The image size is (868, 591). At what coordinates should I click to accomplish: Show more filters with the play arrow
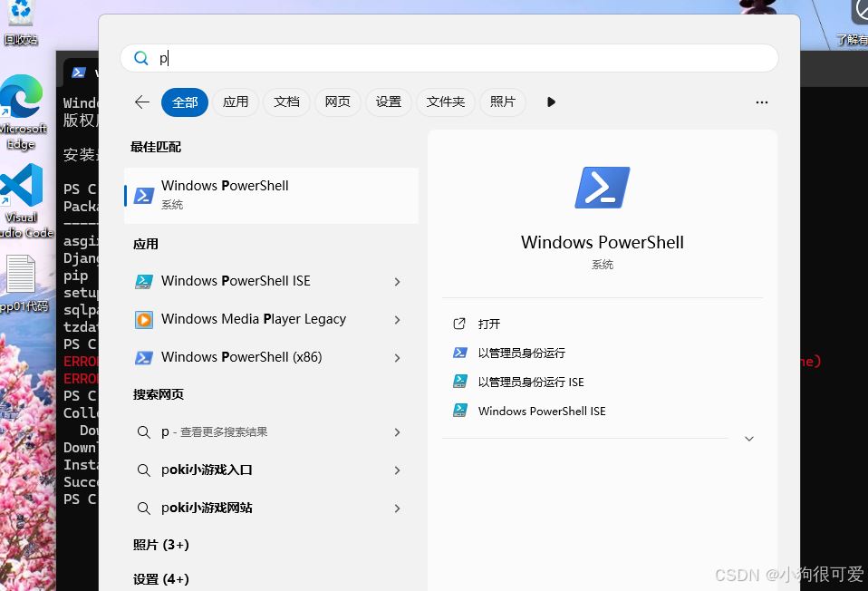click(x=551, y=102)
